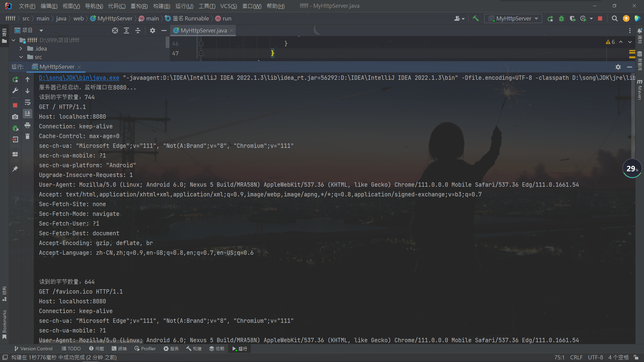
Task: Click the java.exe path link in console
Action: click(79, 78)
